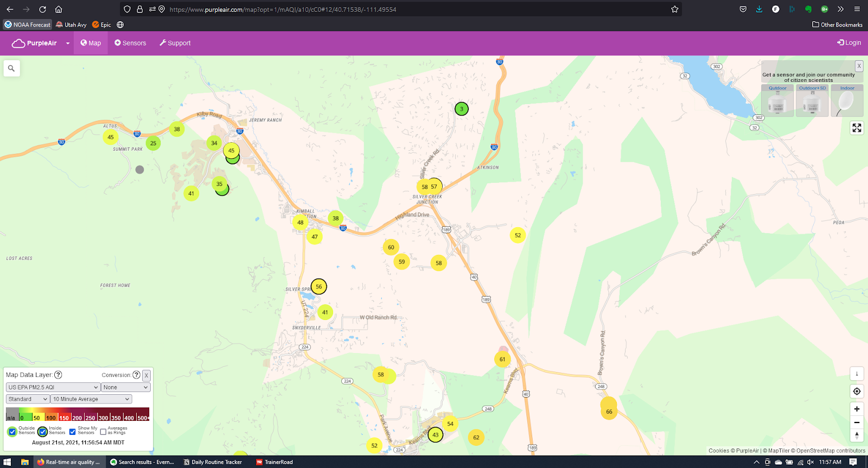Click the map search magnifier icon
The image size is (868, 468).
11,68
